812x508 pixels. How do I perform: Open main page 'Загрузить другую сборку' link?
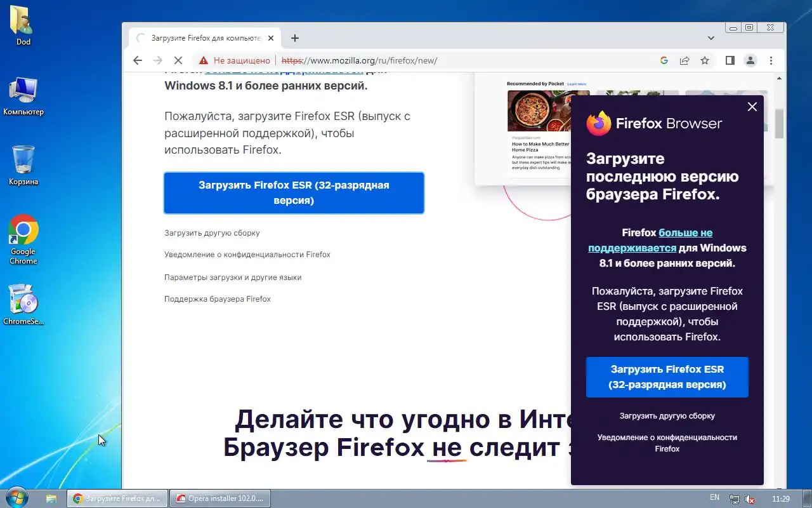212,233
